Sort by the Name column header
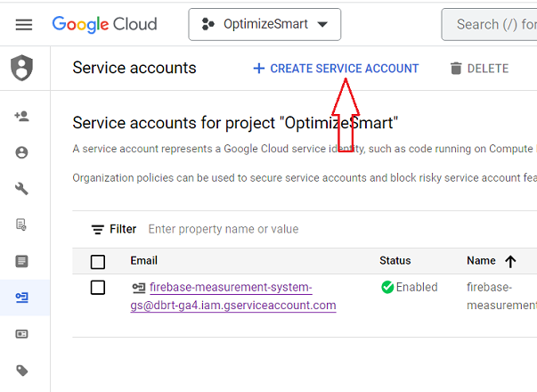Image resolution: width=537 pixels, height=392 pixels. coord(481,260)
